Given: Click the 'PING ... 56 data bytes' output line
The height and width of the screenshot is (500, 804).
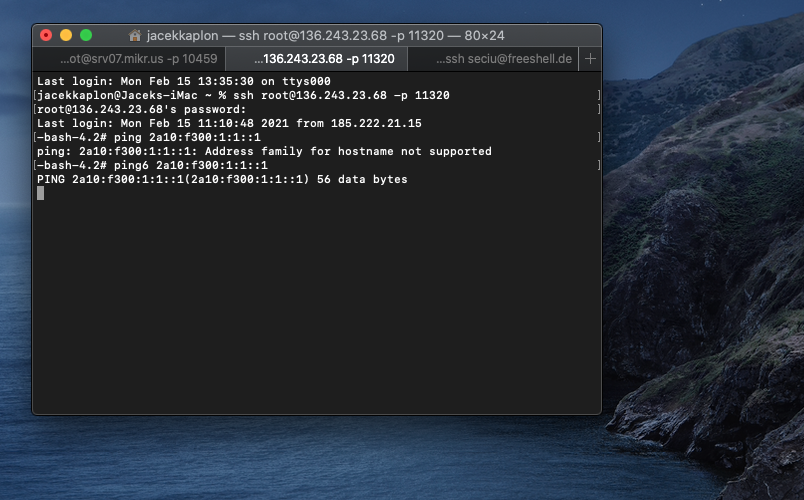Looking at the screenshot, I should (222, 179).
